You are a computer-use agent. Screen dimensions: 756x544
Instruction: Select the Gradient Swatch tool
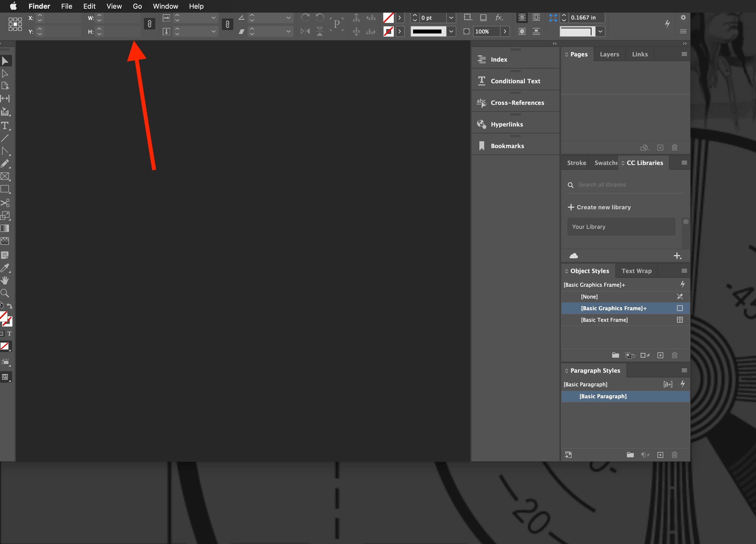(5, 228)
